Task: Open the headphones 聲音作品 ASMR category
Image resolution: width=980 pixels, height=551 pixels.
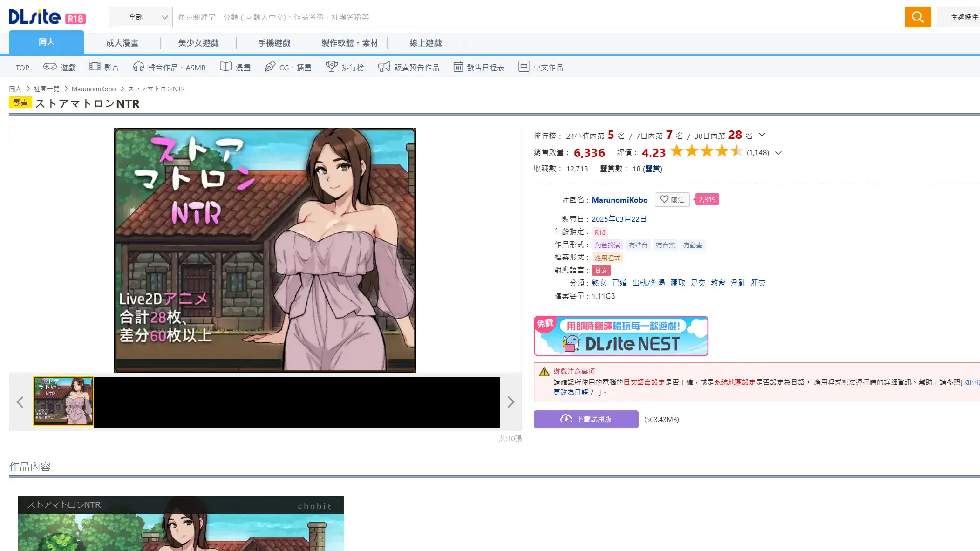Action: (x=170, y=67)
